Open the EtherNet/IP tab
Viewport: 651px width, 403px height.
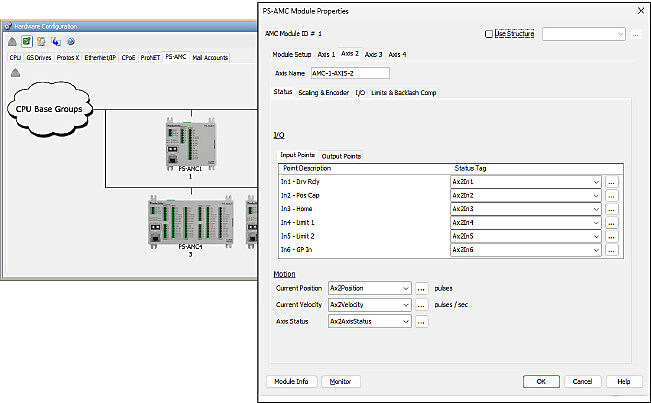(x=100, y=58)
